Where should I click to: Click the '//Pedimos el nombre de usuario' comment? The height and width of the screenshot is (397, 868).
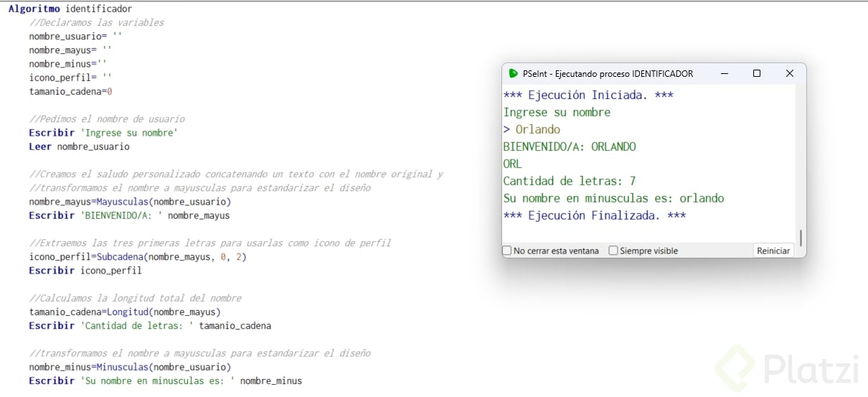pos(107,119)
